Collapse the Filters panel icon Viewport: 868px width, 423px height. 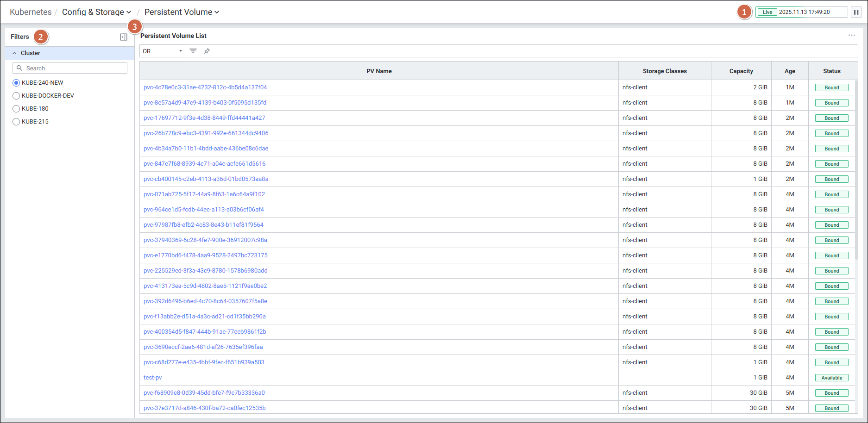pos(124,37)
